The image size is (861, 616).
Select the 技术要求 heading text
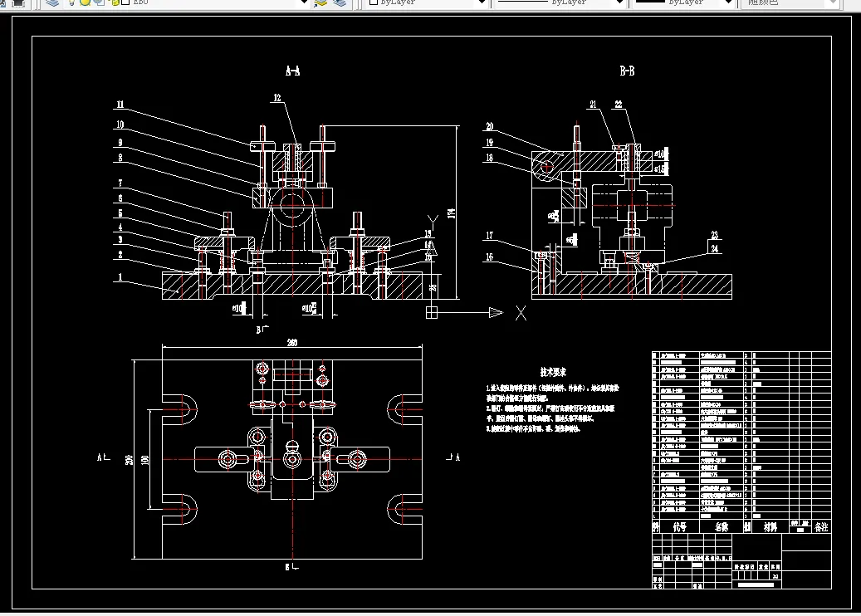tap(553, 372)
